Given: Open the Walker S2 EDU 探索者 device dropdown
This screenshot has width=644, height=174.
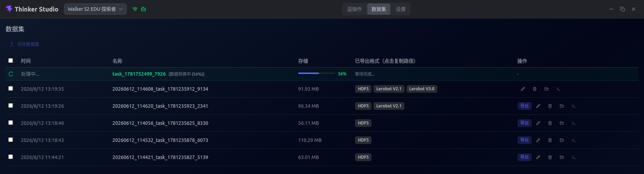Looking at the screenshot, I should (95, 9).
